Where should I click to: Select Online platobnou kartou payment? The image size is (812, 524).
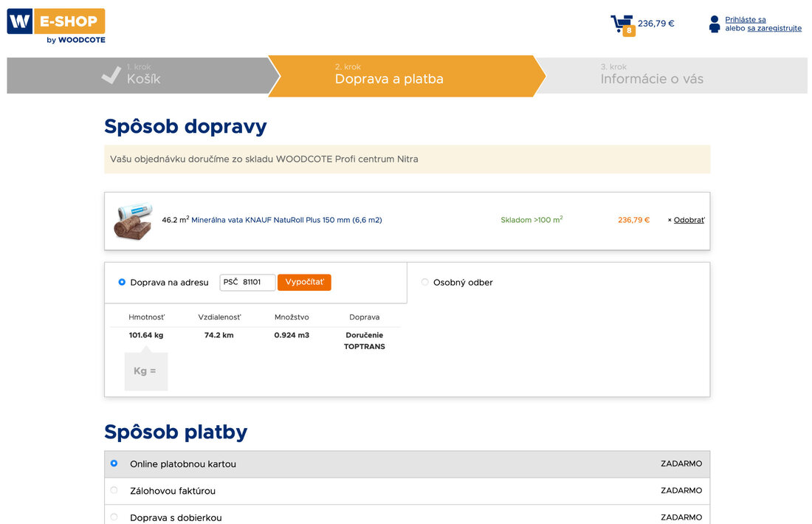coord(114,463)
